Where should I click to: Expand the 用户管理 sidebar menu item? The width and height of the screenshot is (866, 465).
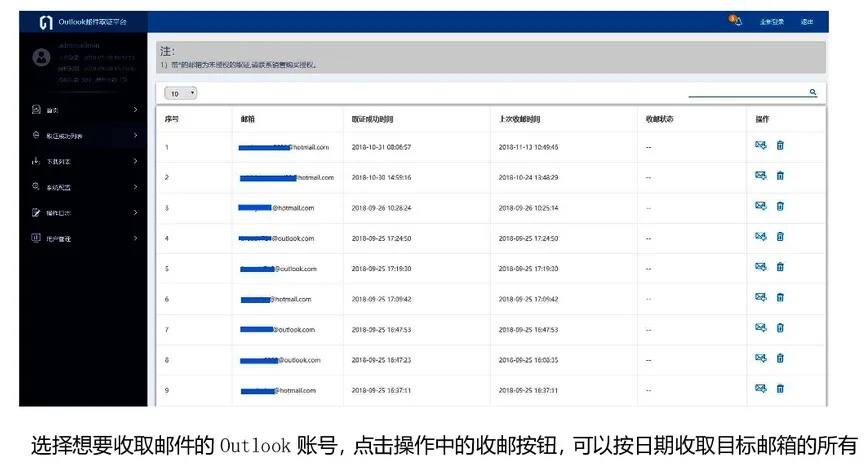(x=84, y=238)
